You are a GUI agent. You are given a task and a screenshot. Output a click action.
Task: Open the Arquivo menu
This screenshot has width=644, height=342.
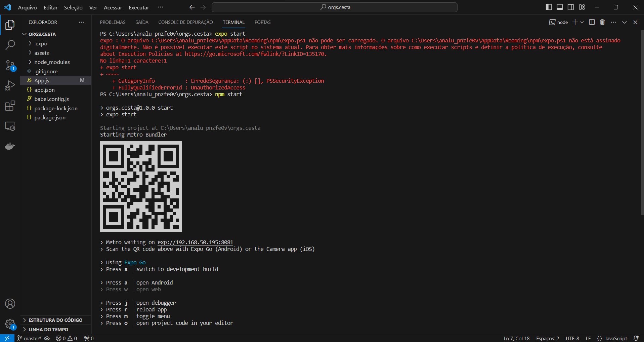pos(27,7)
